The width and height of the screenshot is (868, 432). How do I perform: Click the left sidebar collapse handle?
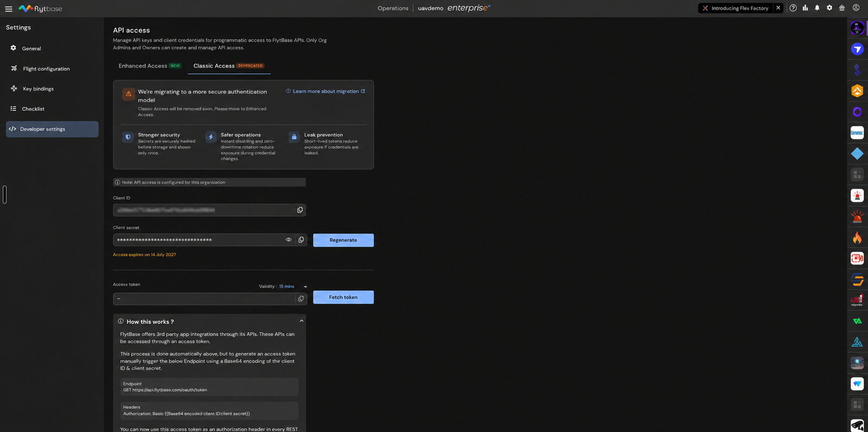4,195
